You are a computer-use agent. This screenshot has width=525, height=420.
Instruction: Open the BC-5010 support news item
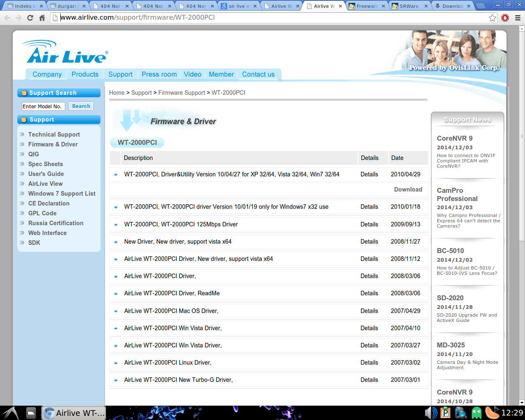(450, 251)
